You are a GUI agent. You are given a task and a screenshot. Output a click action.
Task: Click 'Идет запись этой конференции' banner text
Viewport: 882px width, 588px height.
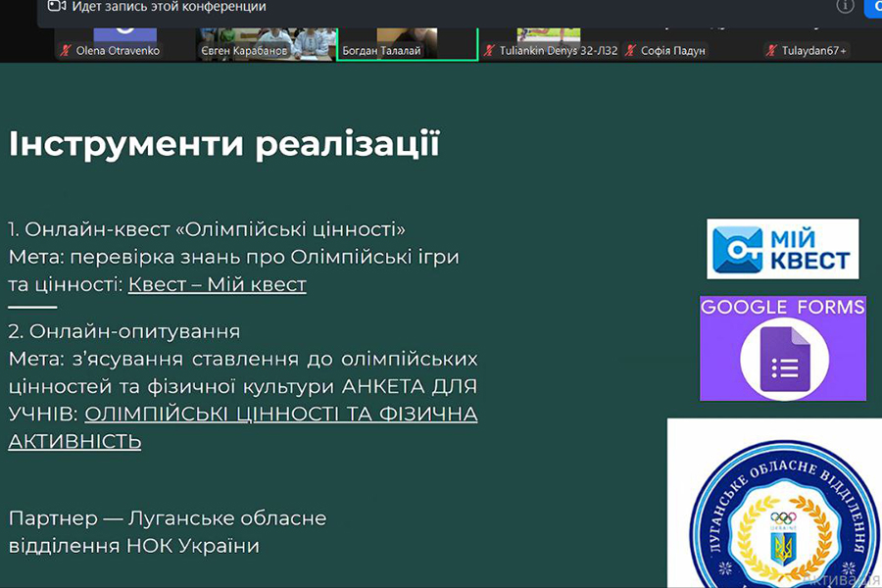point(169,7)
